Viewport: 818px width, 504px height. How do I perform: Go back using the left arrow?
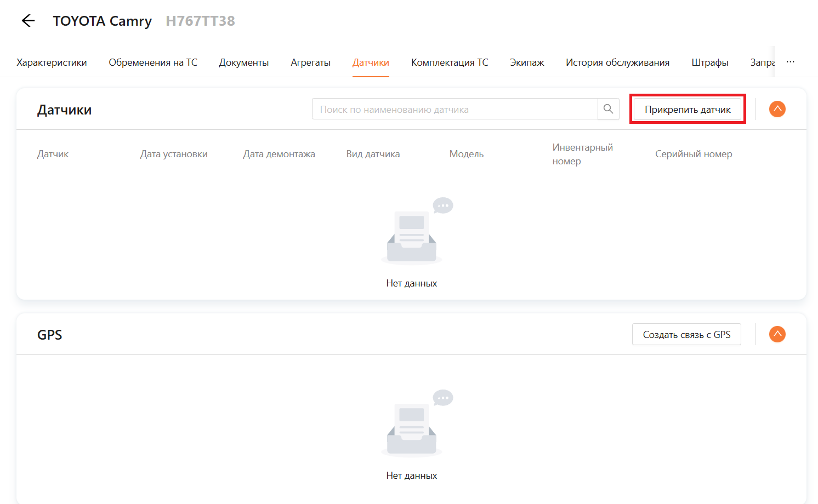pyautogui.click(x=28, y=21)
